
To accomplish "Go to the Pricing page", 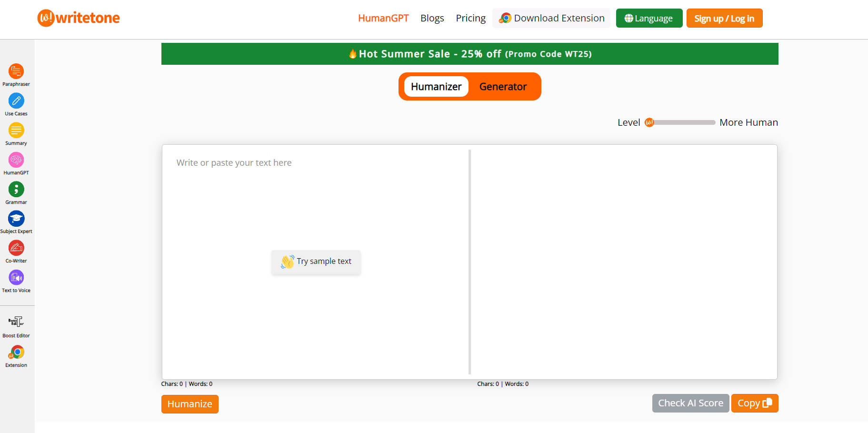I will [x=470, y=19].
